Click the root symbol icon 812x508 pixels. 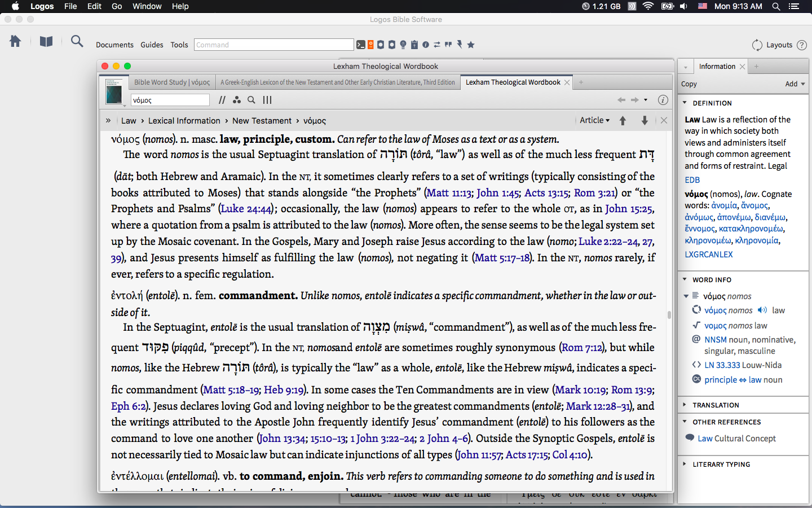click(x=696, y=325)
